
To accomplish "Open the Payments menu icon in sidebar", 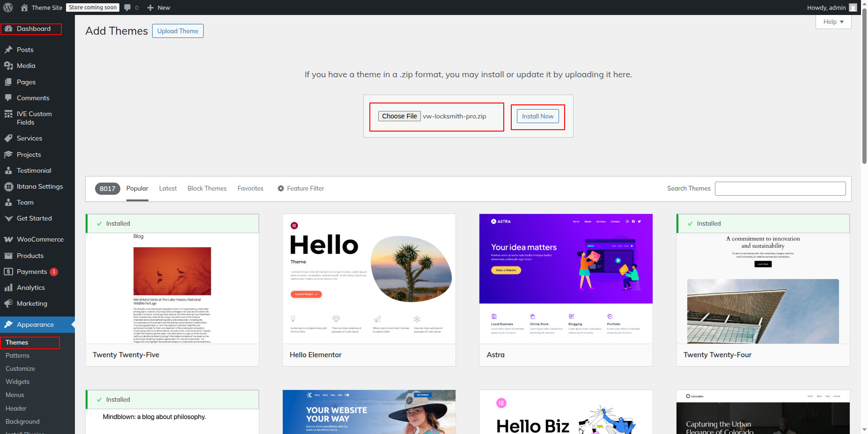I will pos(8,272).
